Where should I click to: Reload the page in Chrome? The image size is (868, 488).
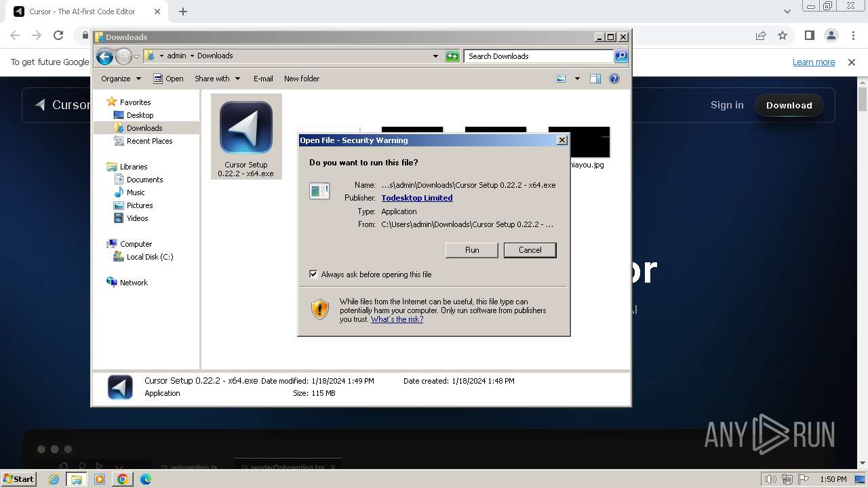pyautogui.click(x=58, y=35)
